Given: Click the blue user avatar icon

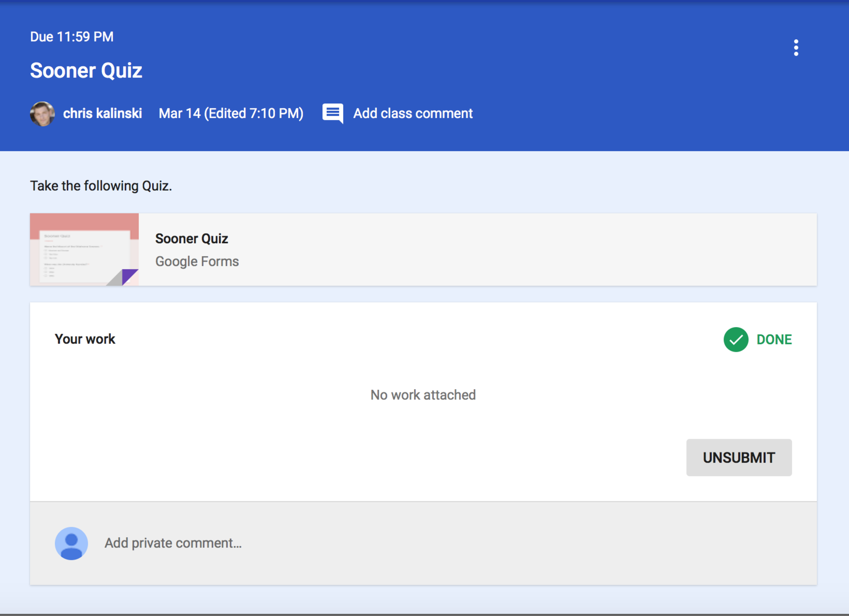Looking at the screenshot, I should [x=71, y=543].
